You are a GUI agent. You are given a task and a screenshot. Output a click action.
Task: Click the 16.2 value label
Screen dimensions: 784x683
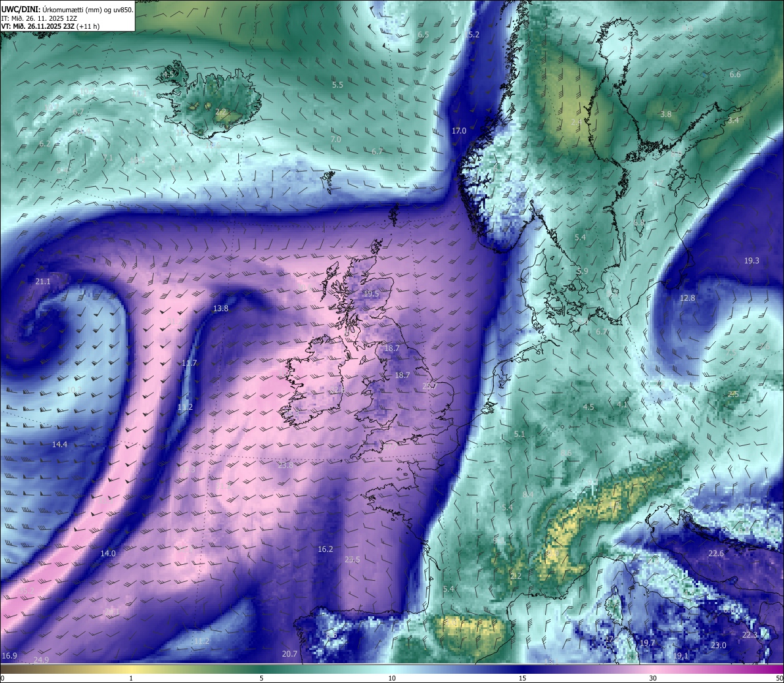coord(325,549)
